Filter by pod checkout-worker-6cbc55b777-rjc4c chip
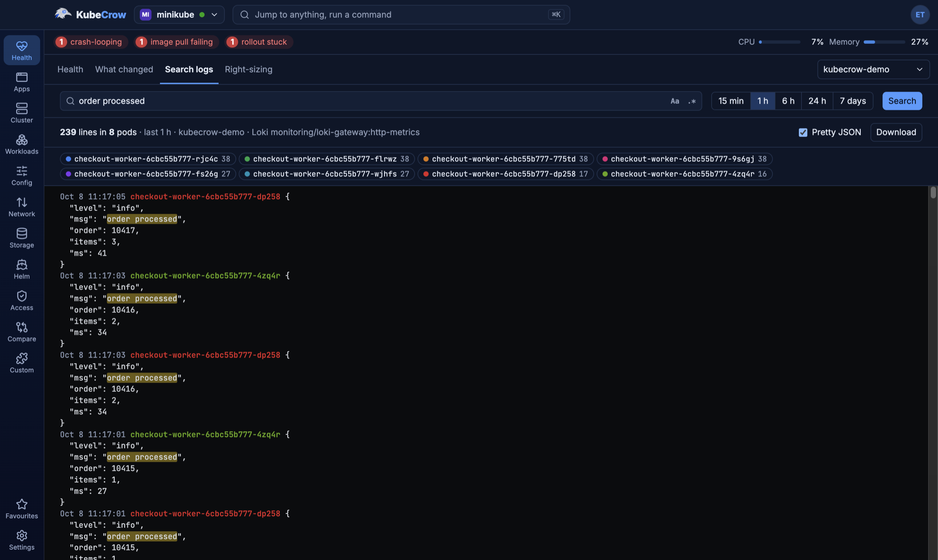Viewport: 938px width, 560px height. pyautogui.click(x=148, y=159)
